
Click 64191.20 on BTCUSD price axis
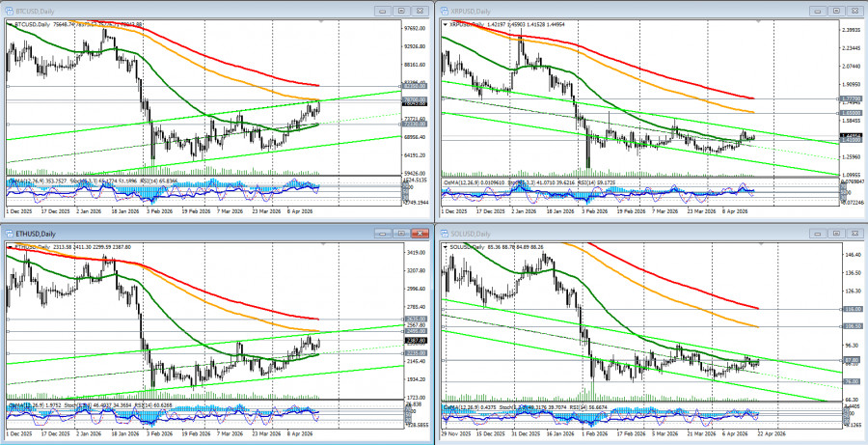(415, 155)
